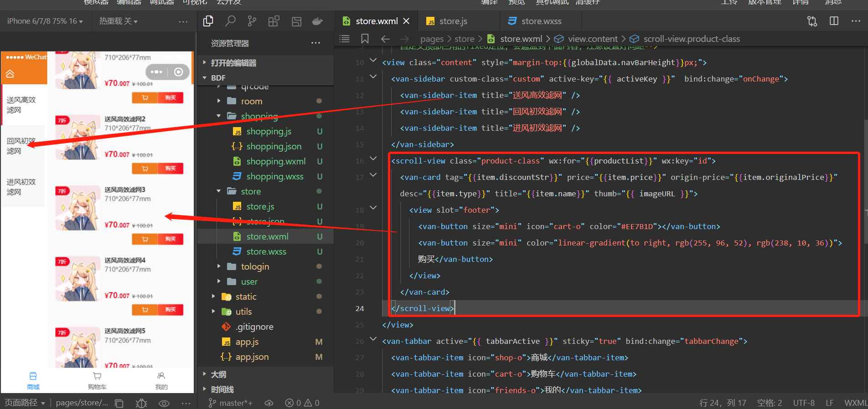Open the Extensions blocks icon
Image resolution: width=868 pixels, height=409 pixels.
tap(274, 21)
